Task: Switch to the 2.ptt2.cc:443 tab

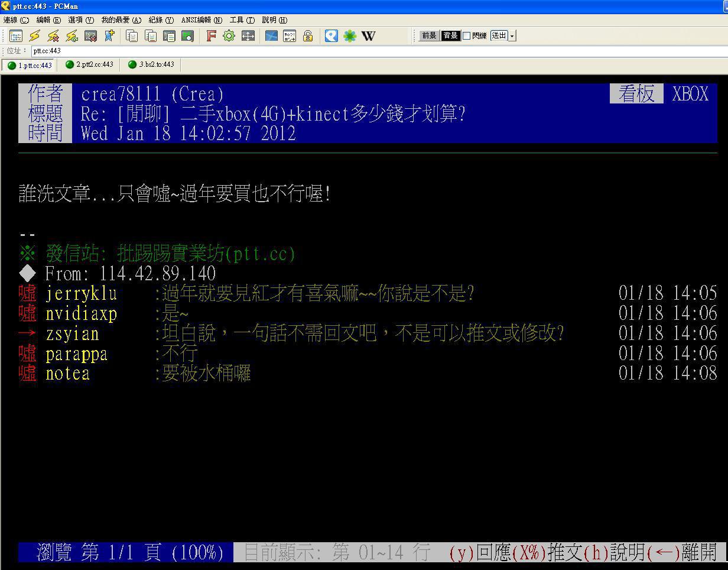Action: click(x=89, y=64)
